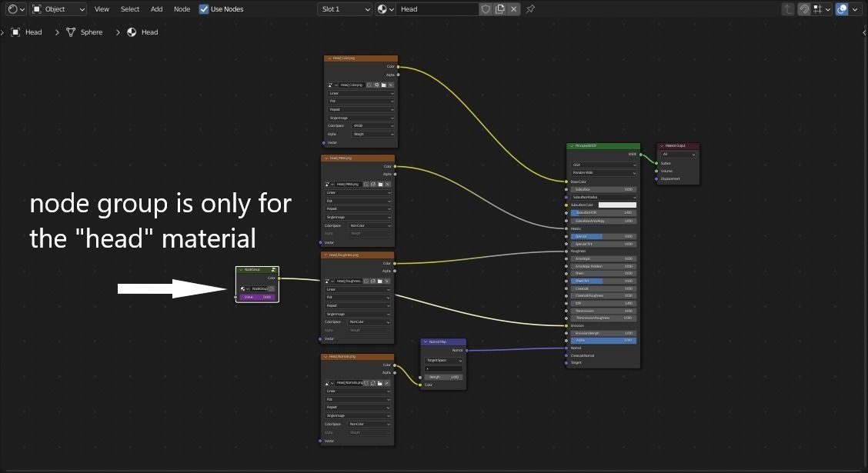
Task: Open the Object shader type dropdown
Action: (x=58, y=9)
